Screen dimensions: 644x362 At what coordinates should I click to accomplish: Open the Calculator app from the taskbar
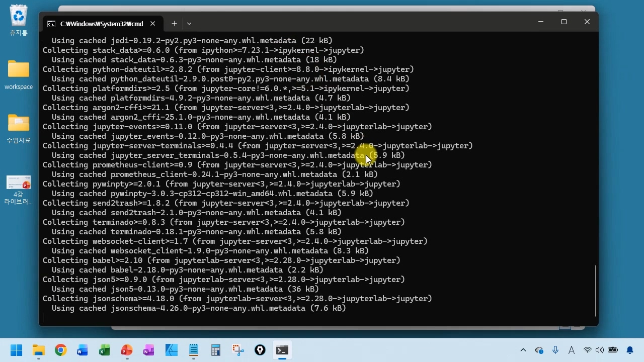tap(215, 350)
